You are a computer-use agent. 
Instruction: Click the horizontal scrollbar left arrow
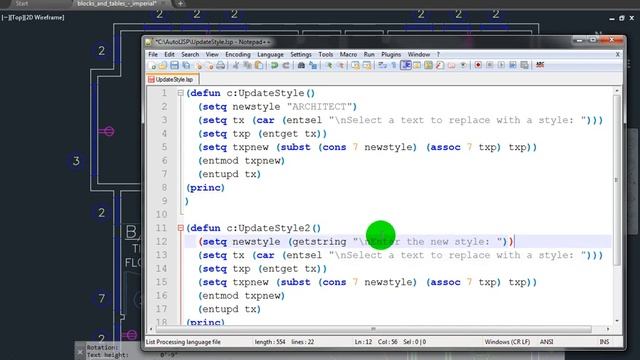click(151, 329)
